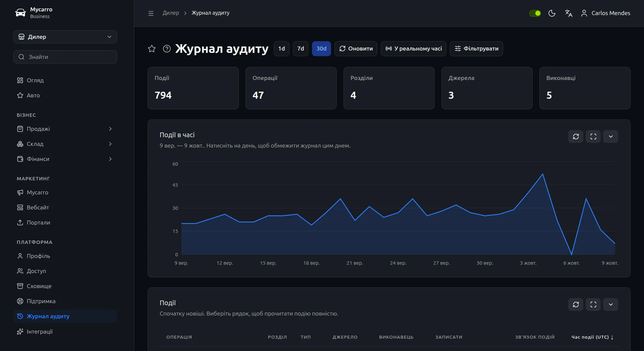Viewport: 644px width, 351px height.
Task: Switch to dark mode moon icon
Action: pos(552,13)
